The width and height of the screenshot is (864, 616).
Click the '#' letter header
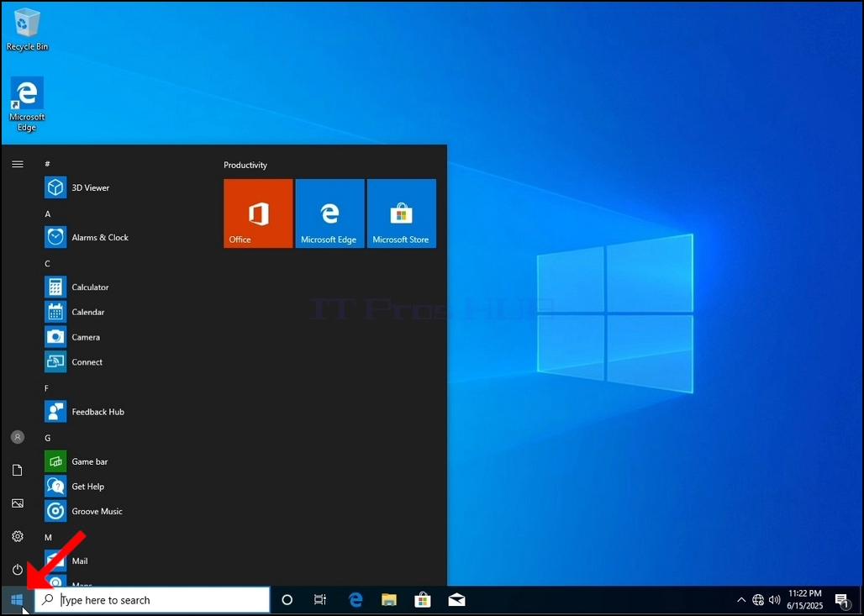[x=47, y=164]
